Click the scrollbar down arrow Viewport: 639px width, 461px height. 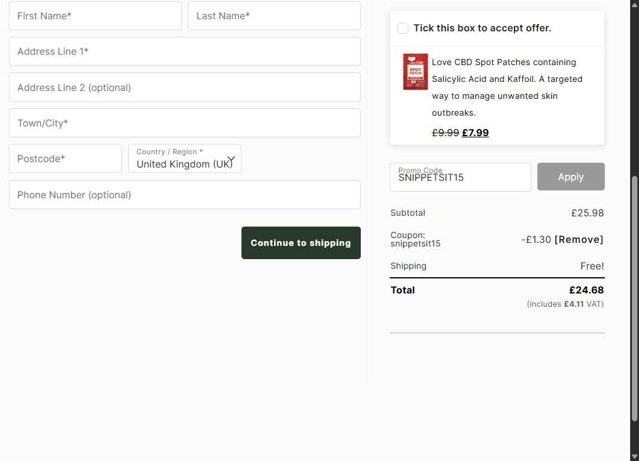point(634,457)
